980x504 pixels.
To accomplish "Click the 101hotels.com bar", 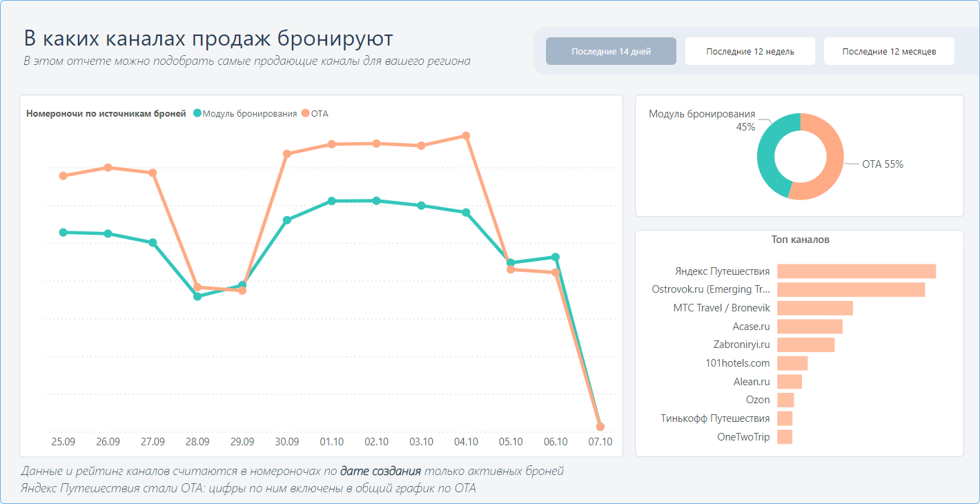I will tap(792, 363).
